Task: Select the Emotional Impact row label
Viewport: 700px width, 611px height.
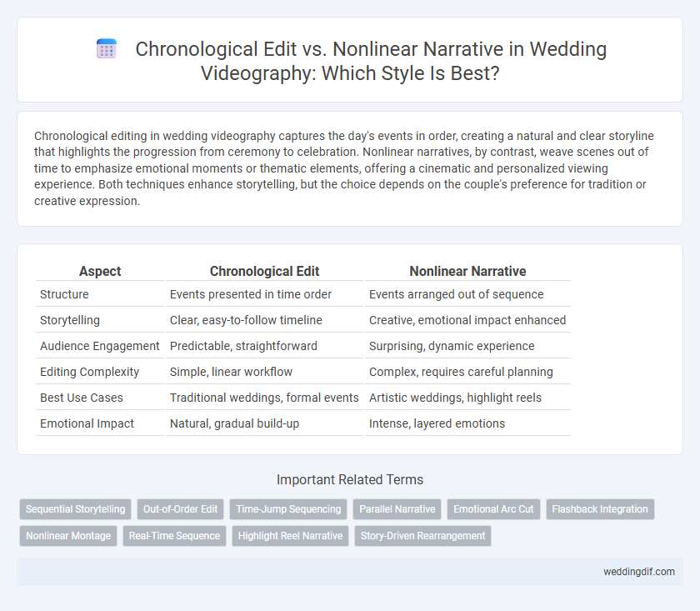Action: (87, 423)
